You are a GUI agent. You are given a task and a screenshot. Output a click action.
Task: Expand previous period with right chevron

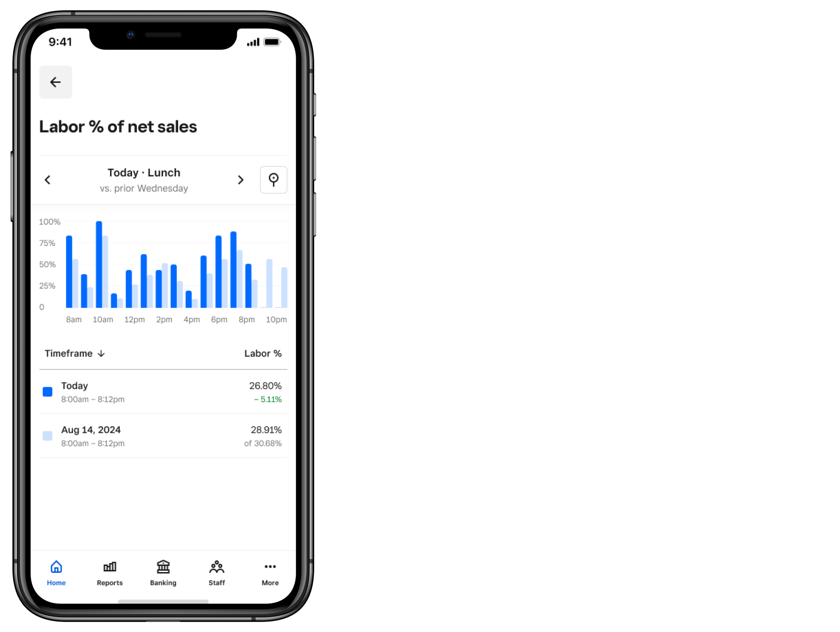pos(241,179)
